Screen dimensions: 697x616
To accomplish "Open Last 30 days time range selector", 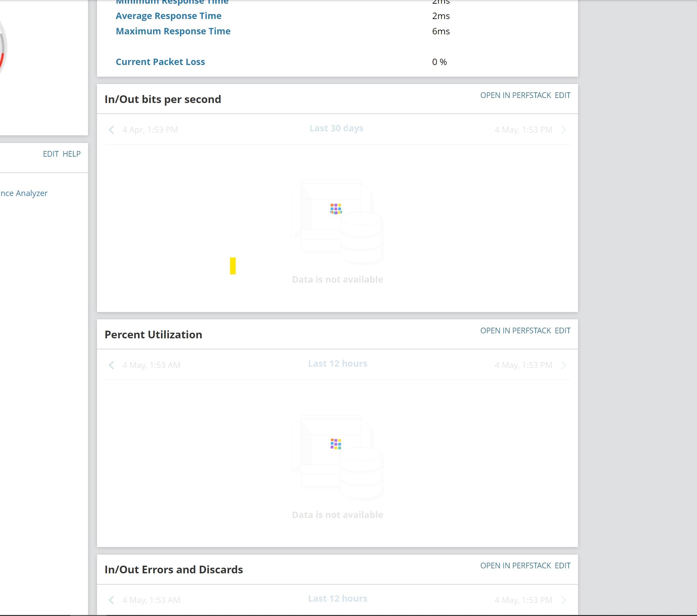I will [336, 128].
